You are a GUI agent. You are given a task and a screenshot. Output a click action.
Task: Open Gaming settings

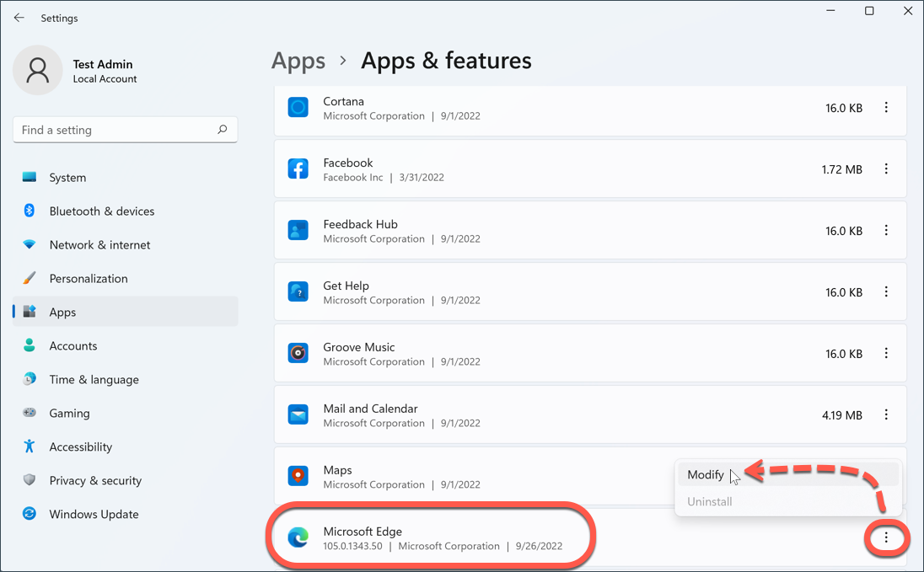pyautogui.click(x=125, y=413)
